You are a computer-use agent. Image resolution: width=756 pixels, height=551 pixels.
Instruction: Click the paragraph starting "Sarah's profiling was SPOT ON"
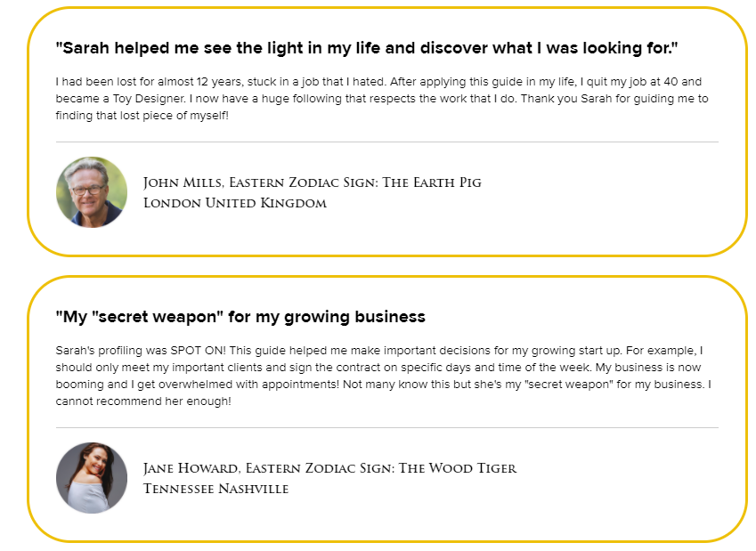tap(383, 376)
